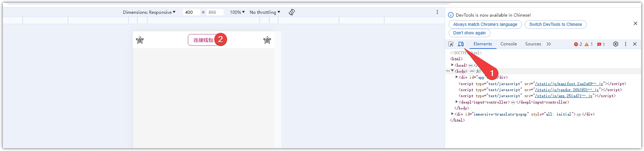Switch to the Console tab
Screen dimensions: 644x151
tap(508, 44)
